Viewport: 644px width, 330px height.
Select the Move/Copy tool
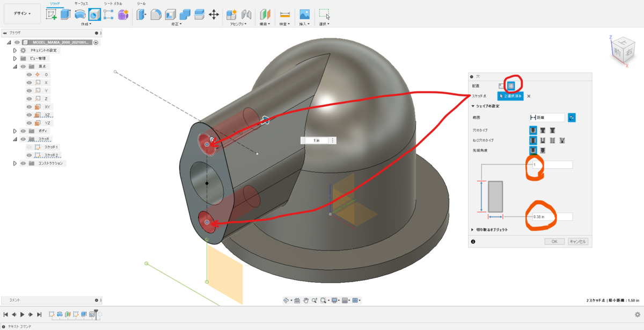pyautogui.click(x=214, y=15)
